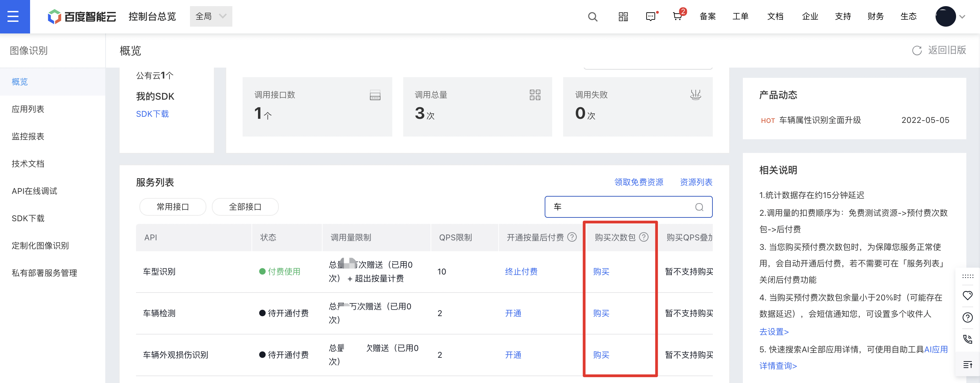Click 购买 in the 车型识别 row
The width and height of the screenshot is (980, 383).
[x=601, y=272]
